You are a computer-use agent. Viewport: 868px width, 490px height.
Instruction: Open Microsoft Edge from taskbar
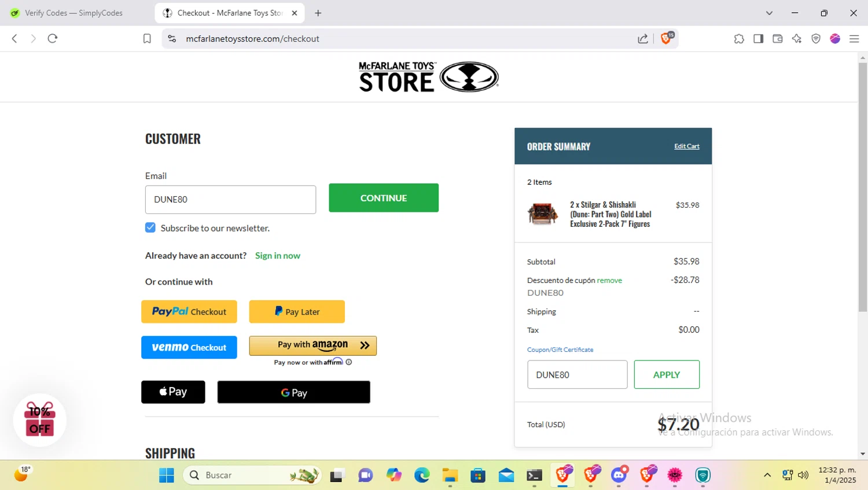(x=422, y=476)
